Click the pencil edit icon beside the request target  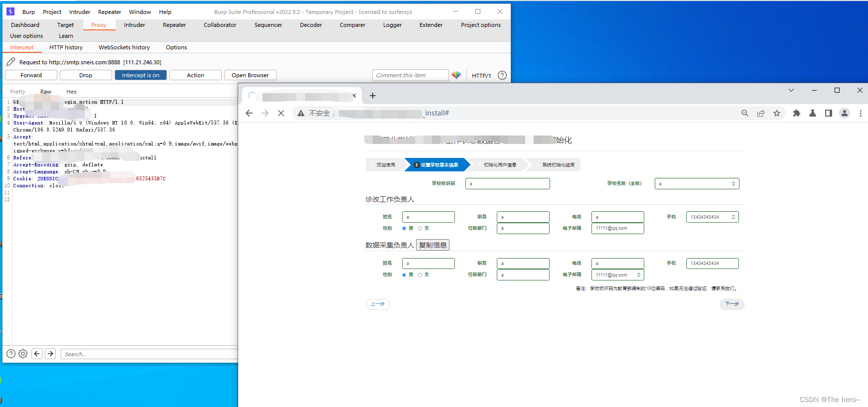[x=11, y=62]
